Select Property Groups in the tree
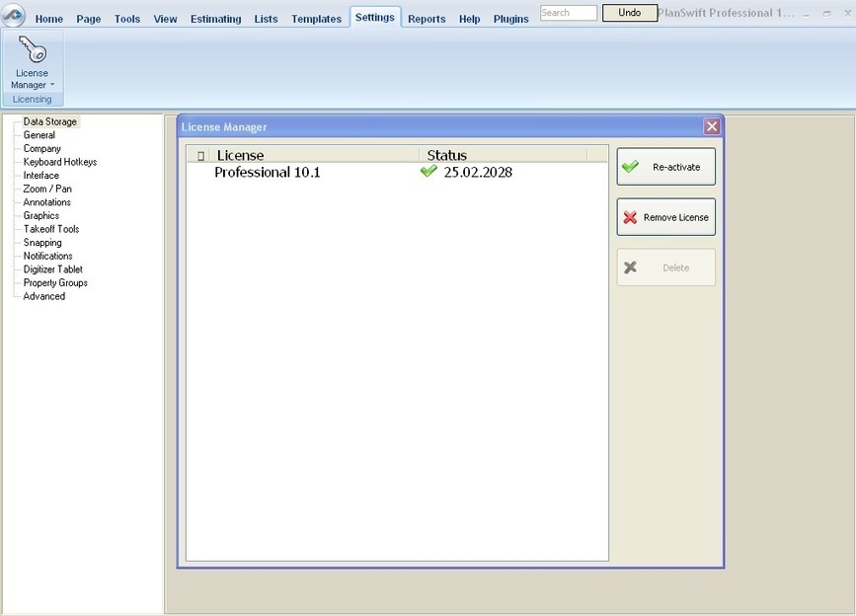Image resolution: width=856 pixels, height=616 pixels. click(55, 282)
